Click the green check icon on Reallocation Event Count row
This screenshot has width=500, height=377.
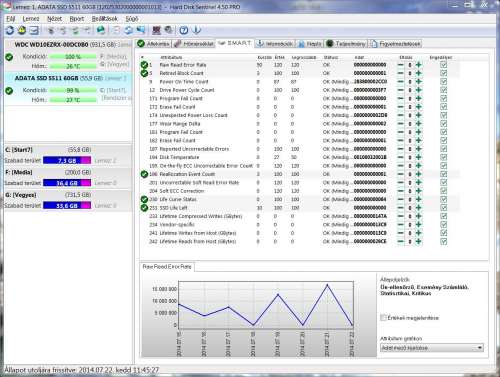(x=144, y=174)
